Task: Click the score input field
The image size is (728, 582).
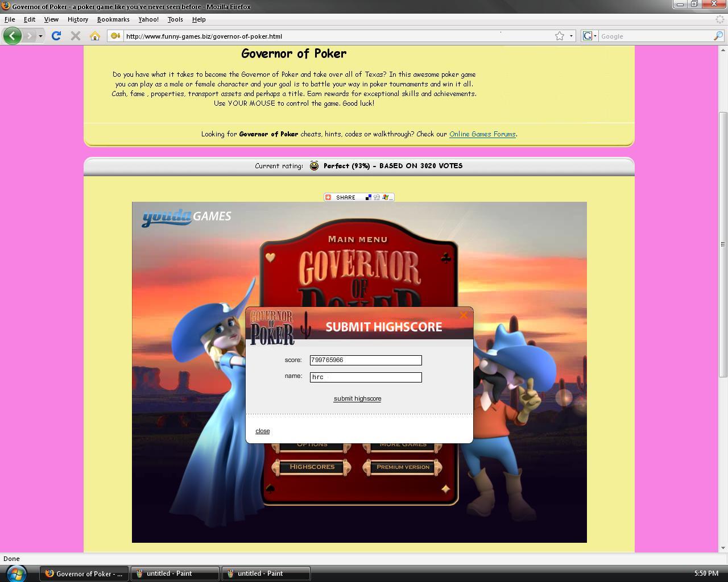Action: [366, 360]
